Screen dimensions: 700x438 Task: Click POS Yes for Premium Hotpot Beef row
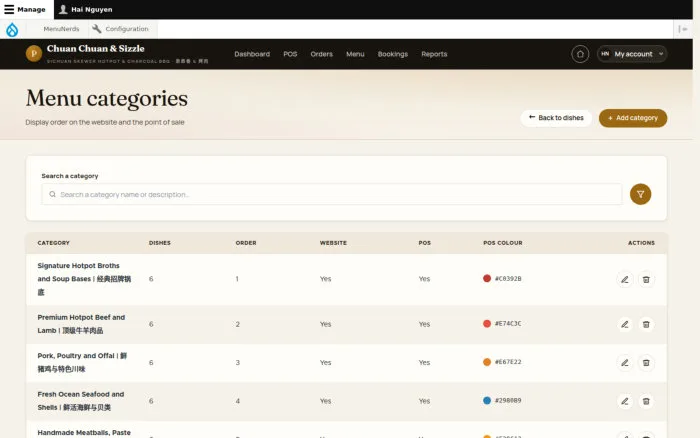tap(424, 324)
